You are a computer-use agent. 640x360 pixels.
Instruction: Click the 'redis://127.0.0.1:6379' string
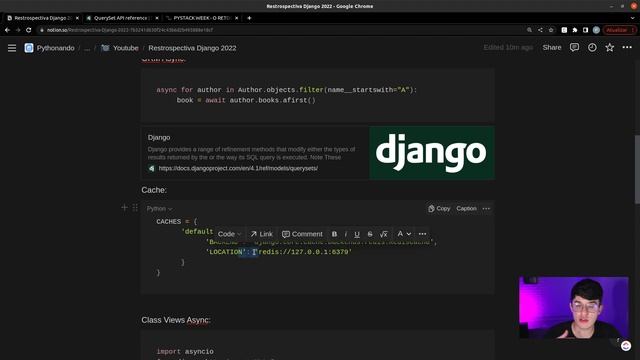pos(303,252)
